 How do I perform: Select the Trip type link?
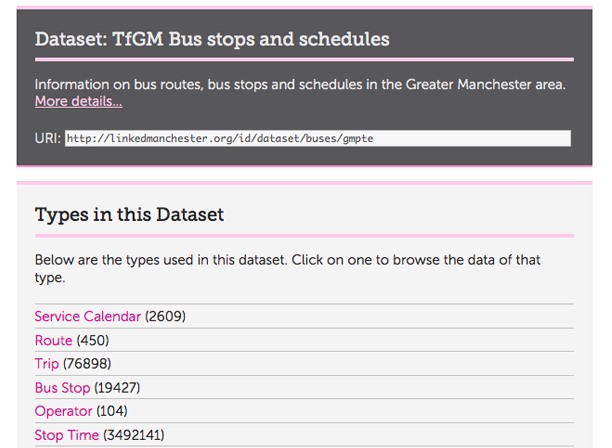(x=47, y=364)
